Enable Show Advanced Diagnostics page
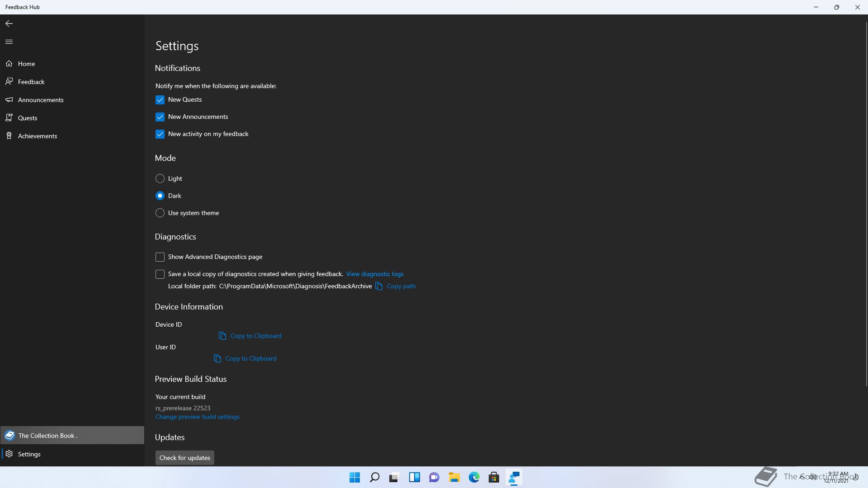868x488 pixels. [x=160, y=257]
